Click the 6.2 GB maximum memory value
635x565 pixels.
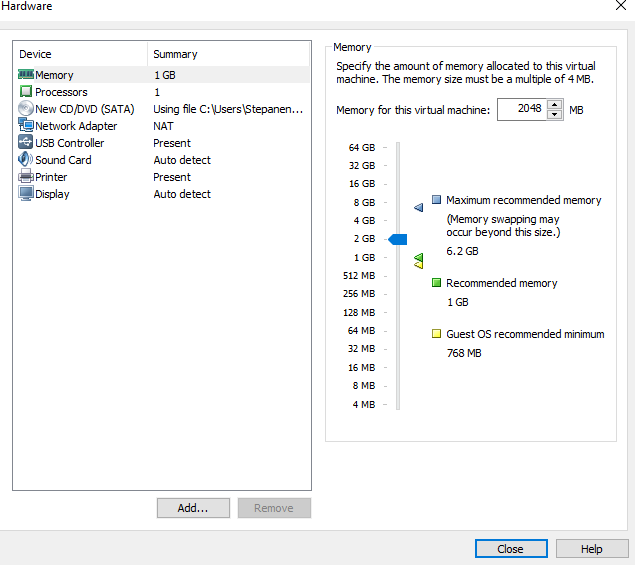click(462, 251)
